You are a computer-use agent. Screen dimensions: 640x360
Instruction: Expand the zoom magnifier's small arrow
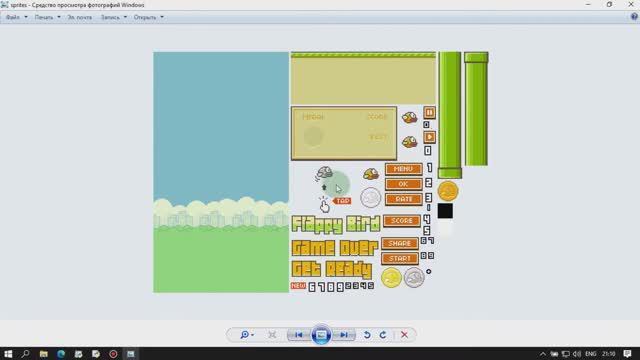[x=253, y=335]
